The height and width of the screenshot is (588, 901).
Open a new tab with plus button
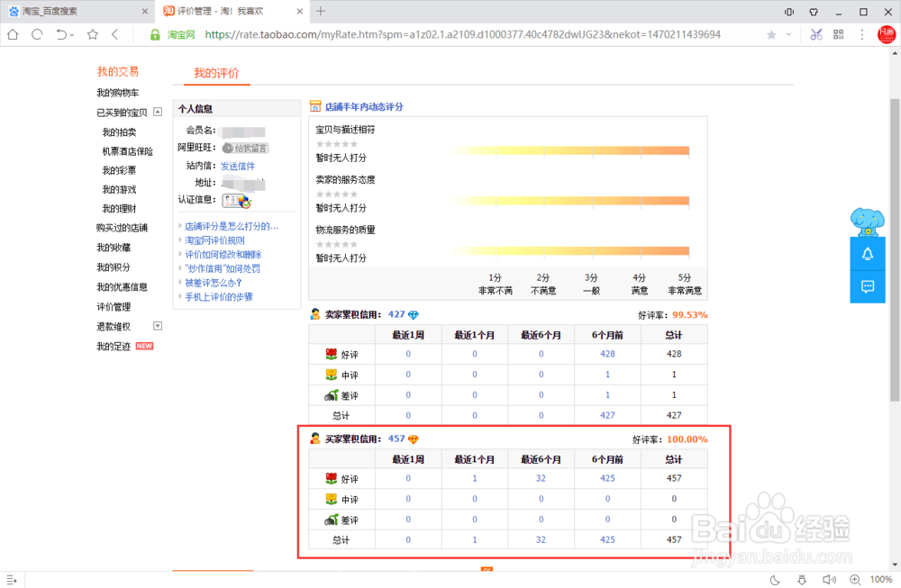coord(321,11)
